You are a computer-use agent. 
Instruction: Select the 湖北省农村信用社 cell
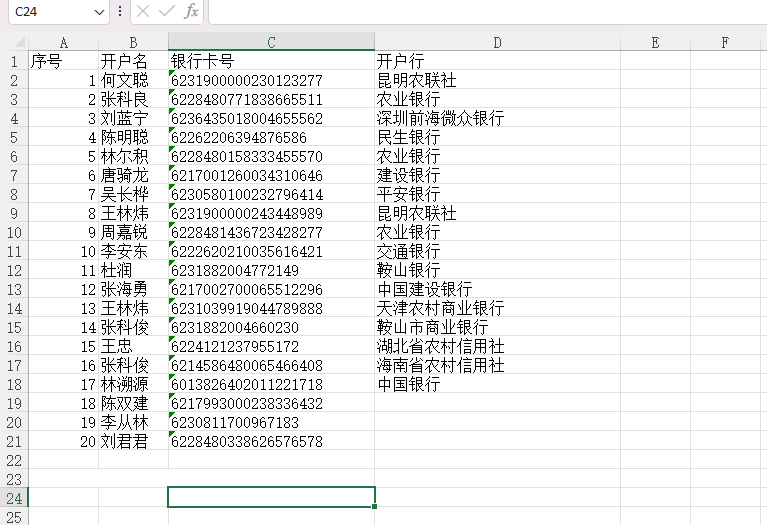(497, 346)
